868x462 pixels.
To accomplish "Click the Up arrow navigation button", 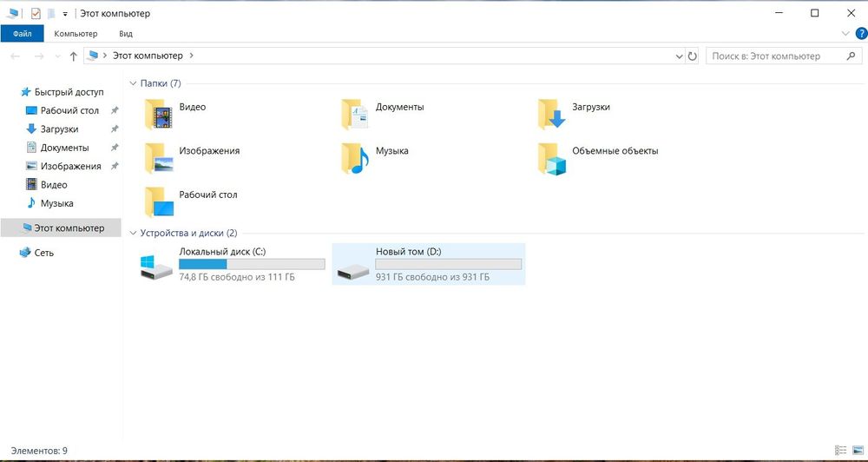I will coord(73,56).
